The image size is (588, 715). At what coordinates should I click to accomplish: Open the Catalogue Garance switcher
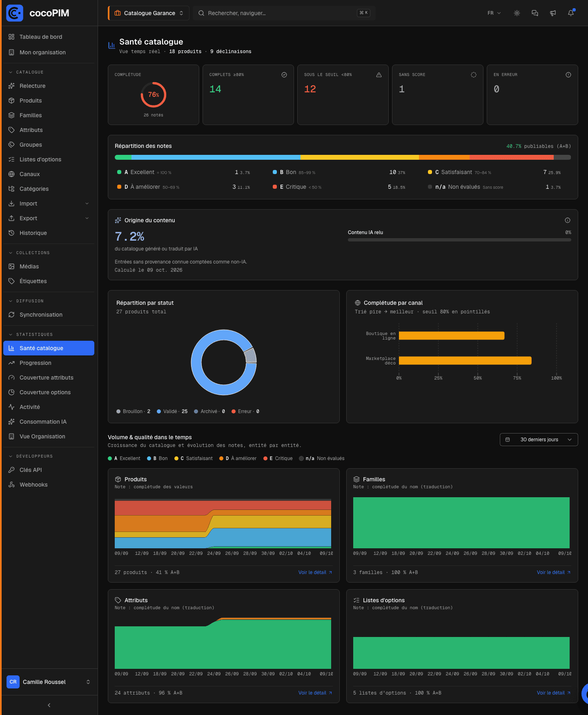[149, 13]
